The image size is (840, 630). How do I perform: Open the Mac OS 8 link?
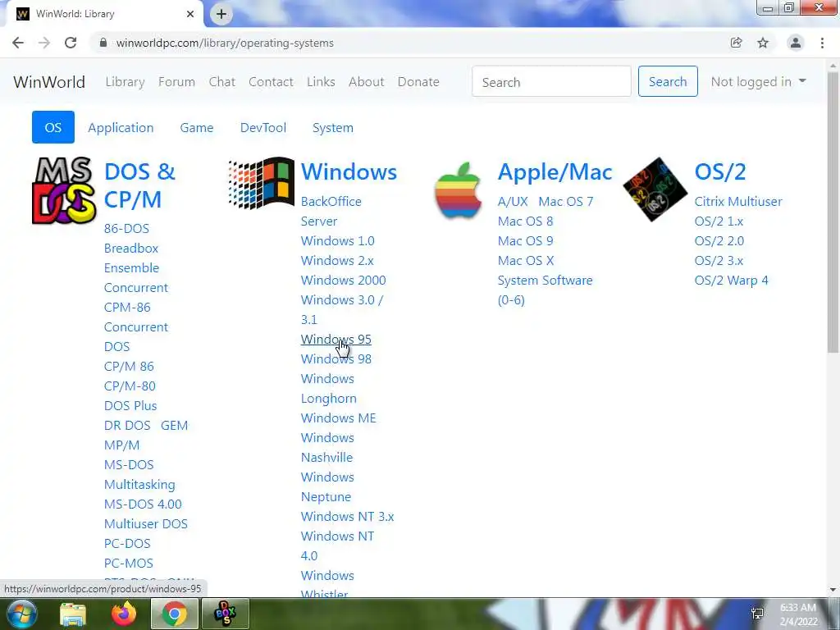[525, 221]
